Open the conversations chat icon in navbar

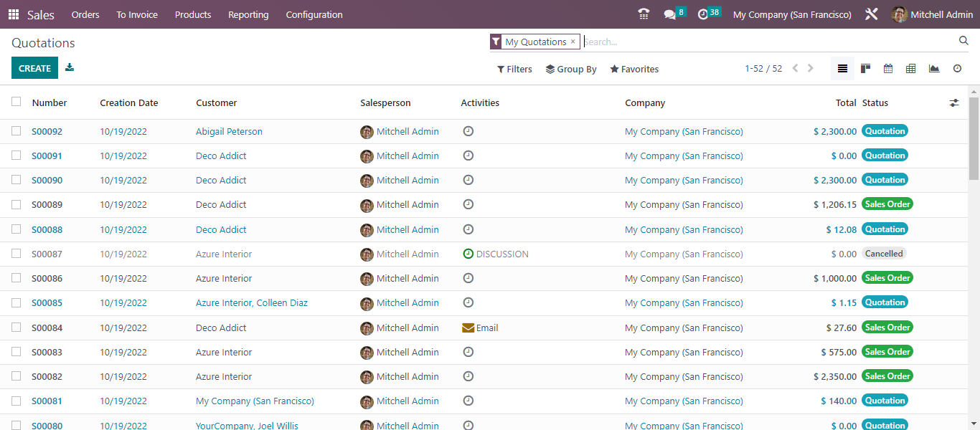[x=669, y=14]
